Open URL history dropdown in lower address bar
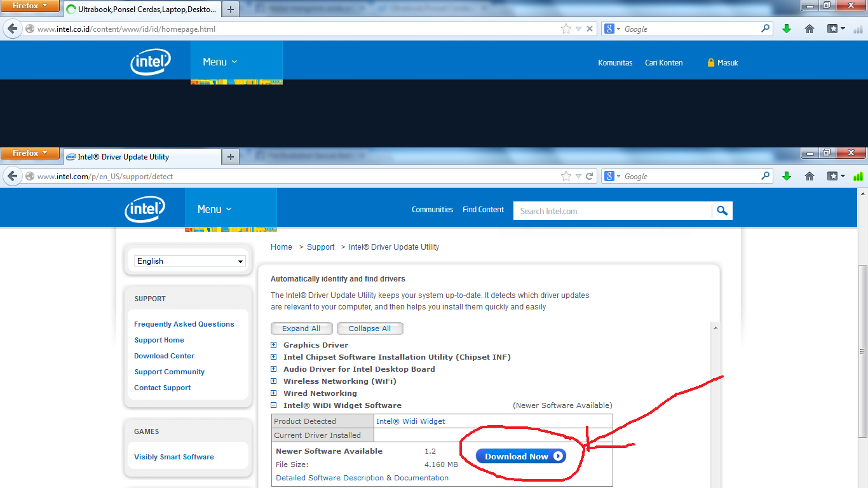Viewport: 868px width, 488px height. click(x=578, y=176)
